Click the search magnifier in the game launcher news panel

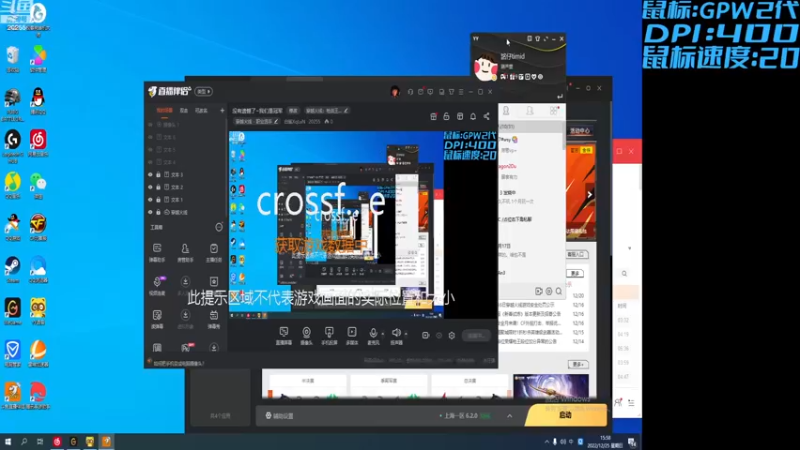coord(559,291)
